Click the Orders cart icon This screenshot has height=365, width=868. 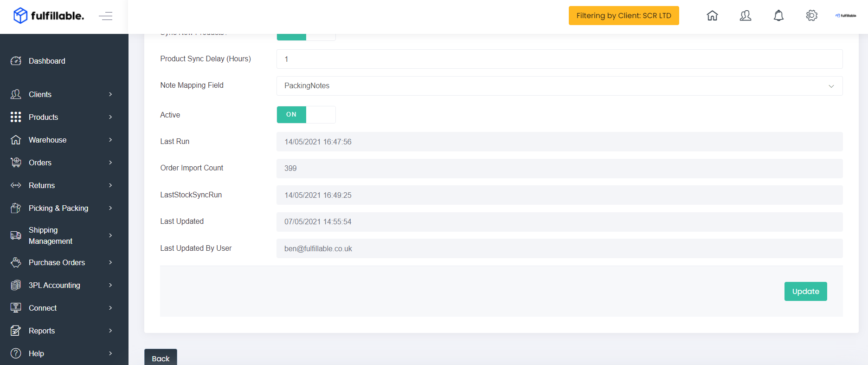[16, 163]
